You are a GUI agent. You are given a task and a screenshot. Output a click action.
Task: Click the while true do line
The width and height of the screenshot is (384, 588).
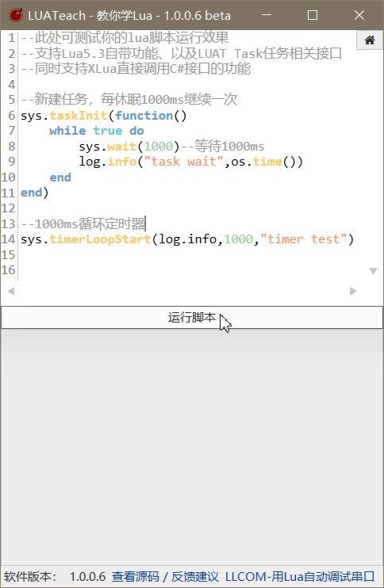97,131
